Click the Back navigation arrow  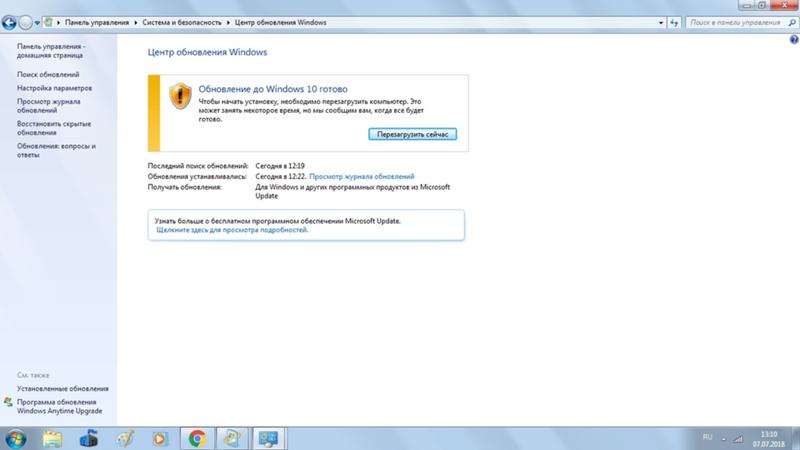click(9, 22)
